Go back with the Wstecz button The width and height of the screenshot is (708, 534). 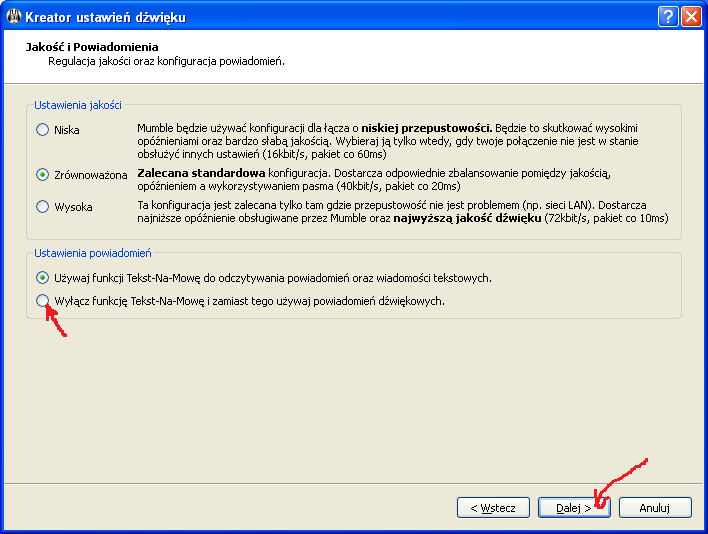[493, 508]
